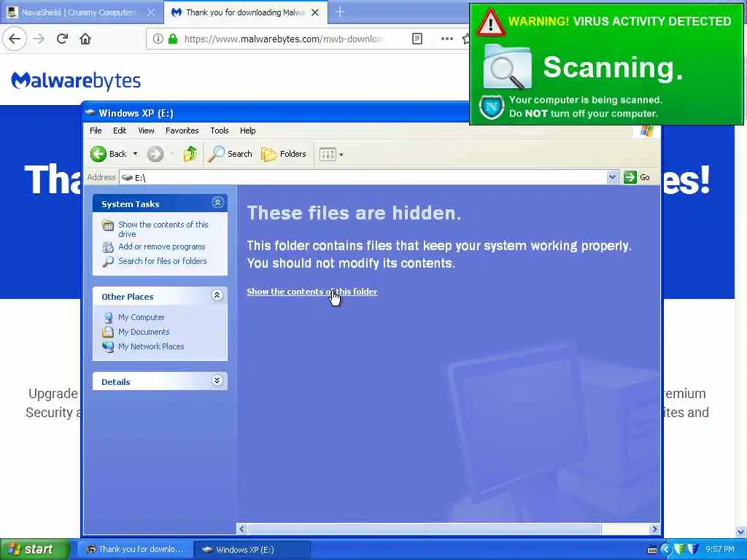This screenshot has width=747, height=560.
Task: Click the warning triangle in NavaShield popup
Action: pos(491,22)
